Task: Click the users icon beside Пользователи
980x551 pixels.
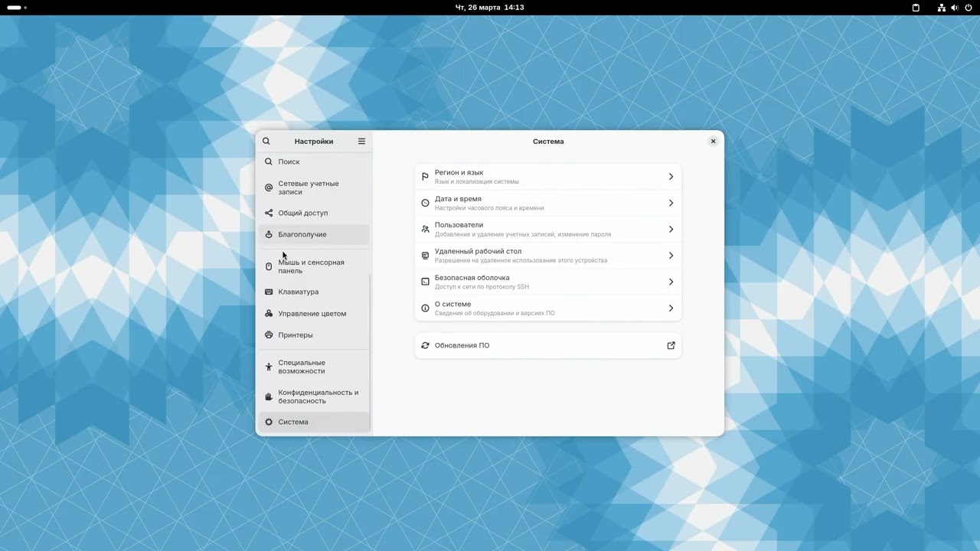Action: coord(425,229)
